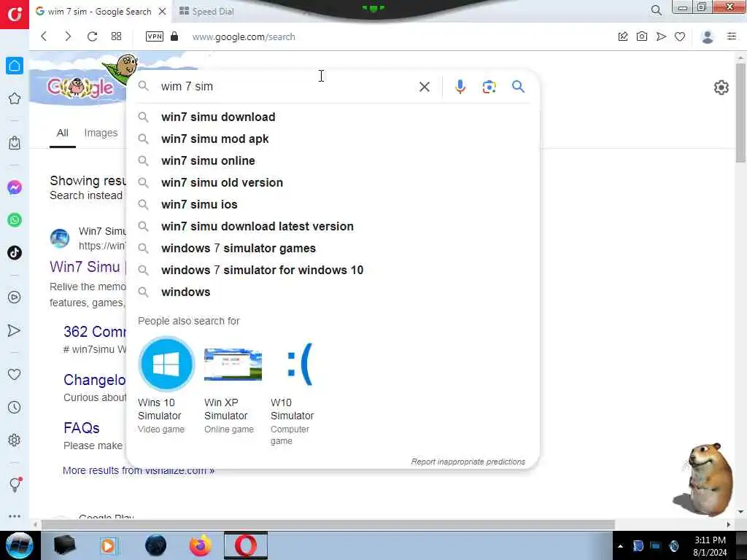Click the Google search text box
This screenshot has width=747, height=560.
[x=286, y=87]
